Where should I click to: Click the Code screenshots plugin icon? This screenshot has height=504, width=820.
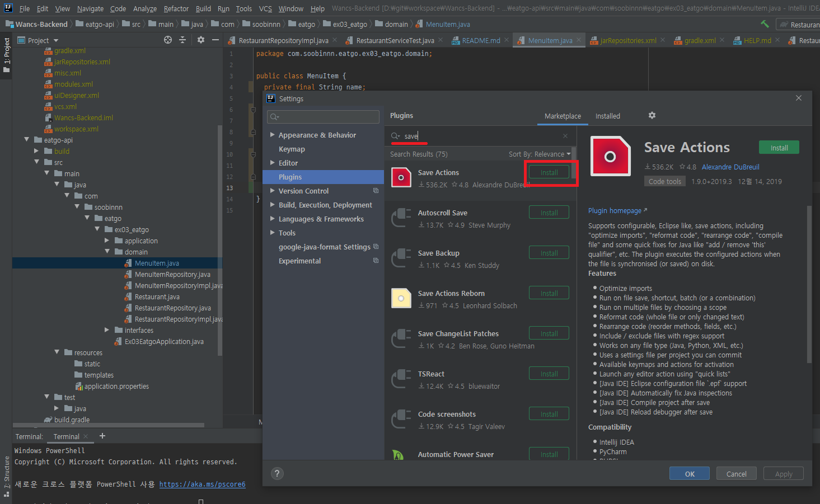(401, 419)
